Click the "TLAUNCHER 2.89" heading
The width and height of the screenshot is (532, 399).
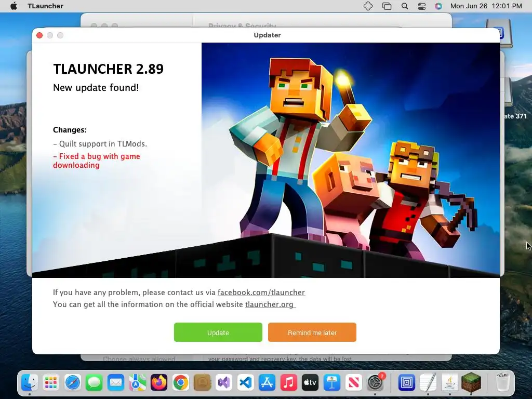[108, 69]
